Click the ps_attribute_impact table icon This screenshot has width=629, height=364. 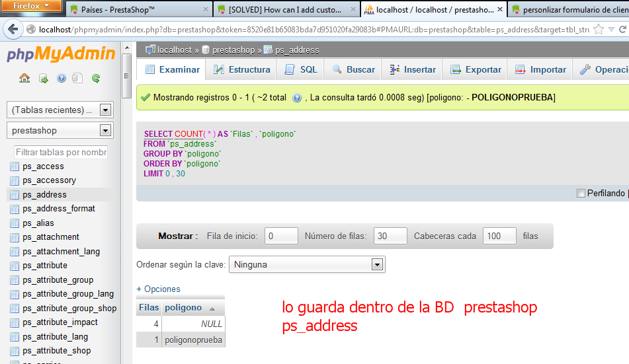15,322
